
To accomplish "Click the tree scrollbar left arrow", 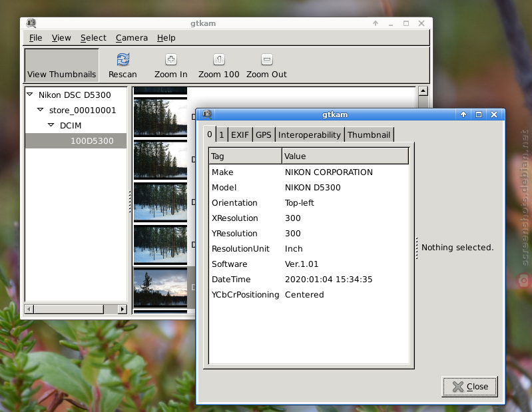I will [x=29, y=309].
